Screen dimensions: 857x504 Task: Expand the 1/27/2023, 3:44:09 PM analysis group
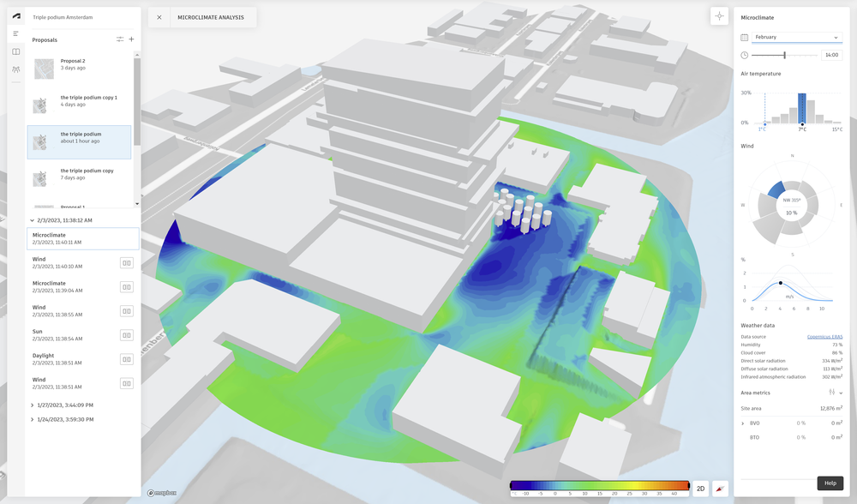pyautogui.click(x=32, y=405)
